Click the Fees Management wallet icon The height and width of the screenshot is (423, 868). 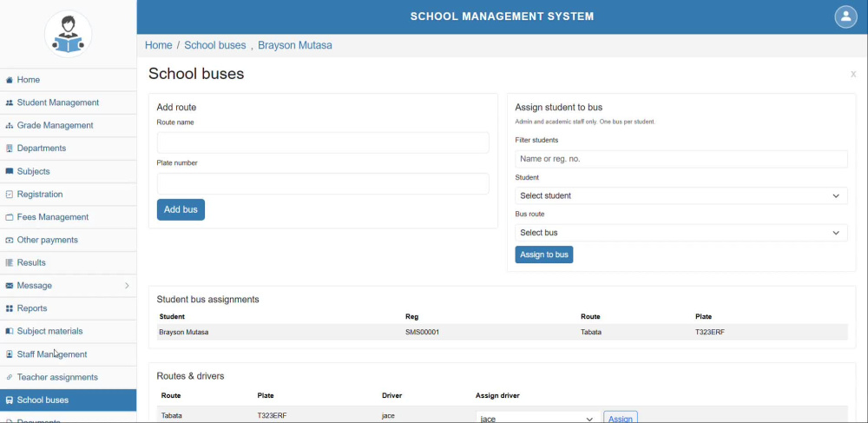tap(9, 217)
